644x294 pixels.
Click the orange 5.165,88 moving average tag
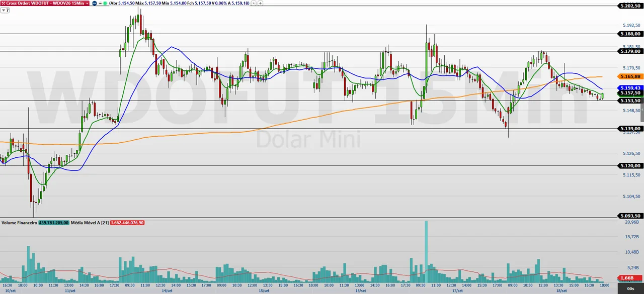[630, 76]
